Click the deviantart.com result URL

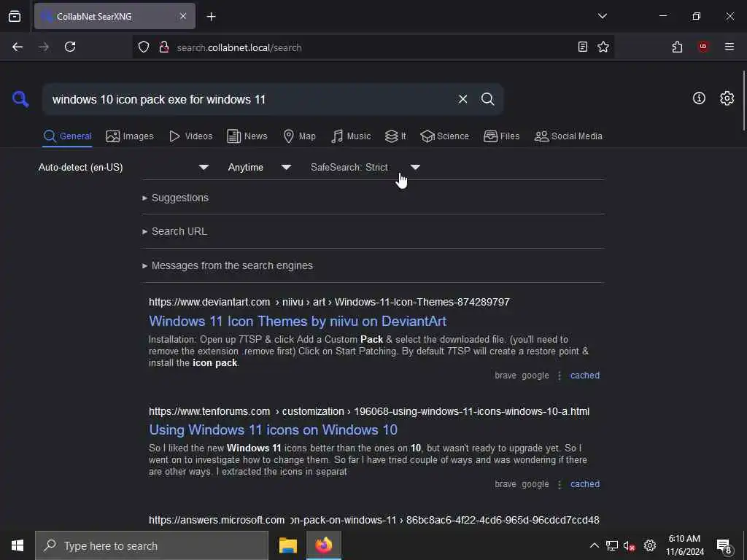click(x=329, y=302)
